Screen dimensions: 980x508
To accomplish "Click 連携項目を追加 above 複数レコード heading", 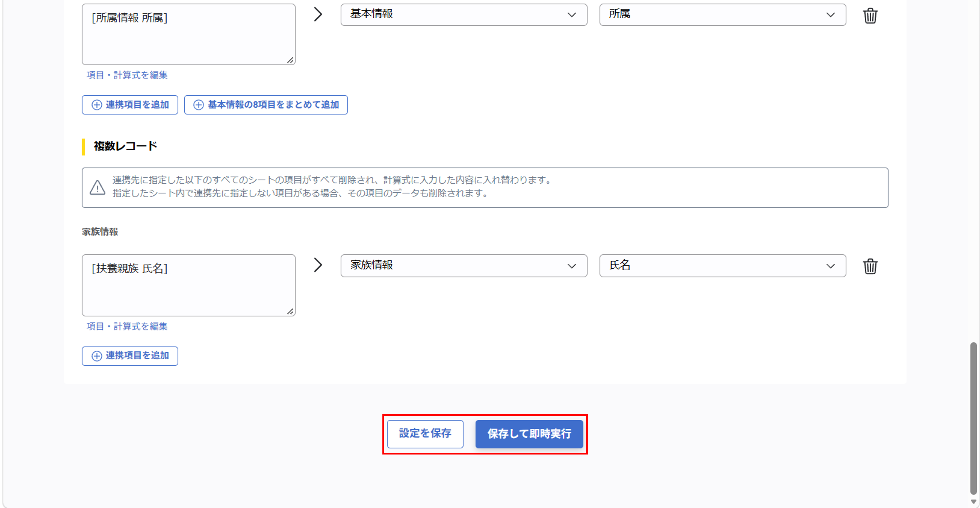I will [x=130, y=105].
